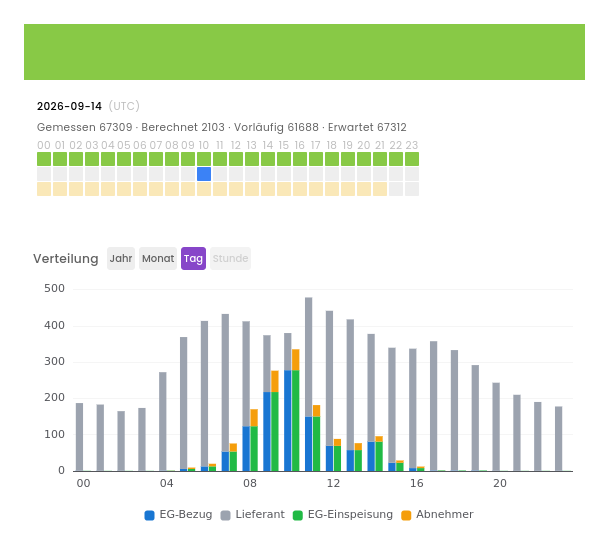Click gray Lieferant bar at hour 04
Viewport: 609px width, 554px height.
[163, 422]
